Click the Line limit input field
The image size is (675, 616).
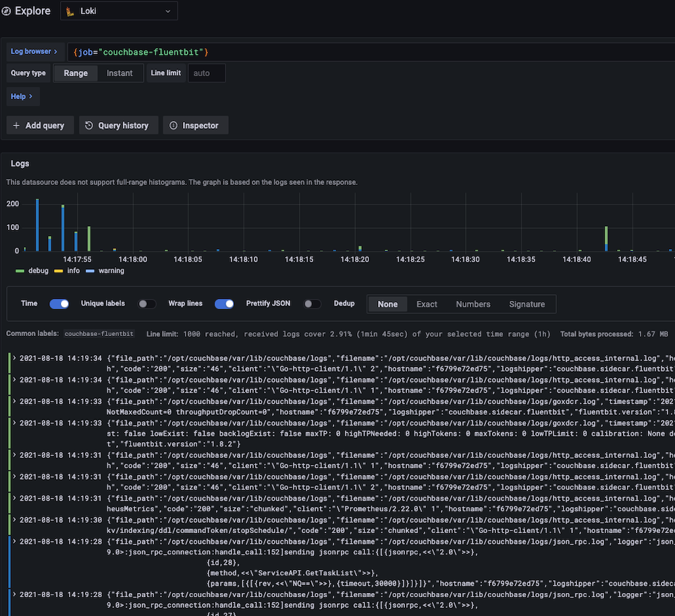[207, 73]
